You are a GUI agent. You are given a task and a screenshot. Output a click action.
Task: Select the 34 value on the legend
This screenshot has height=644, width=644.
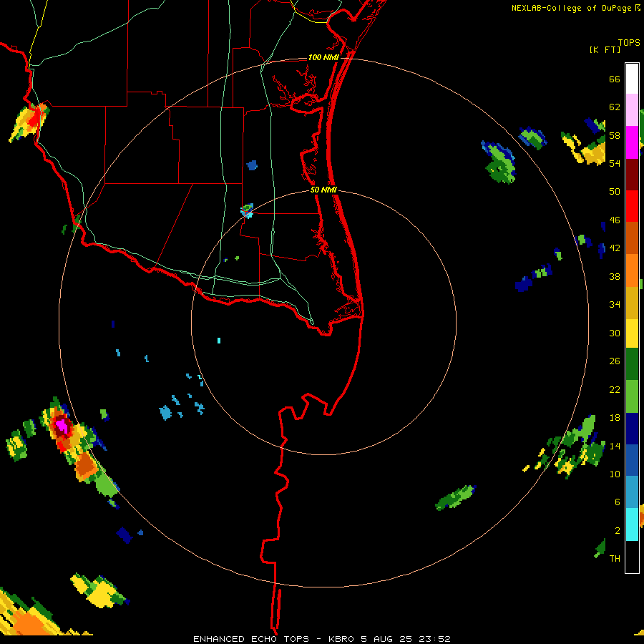pyautogui.click(x=615, y=305)
